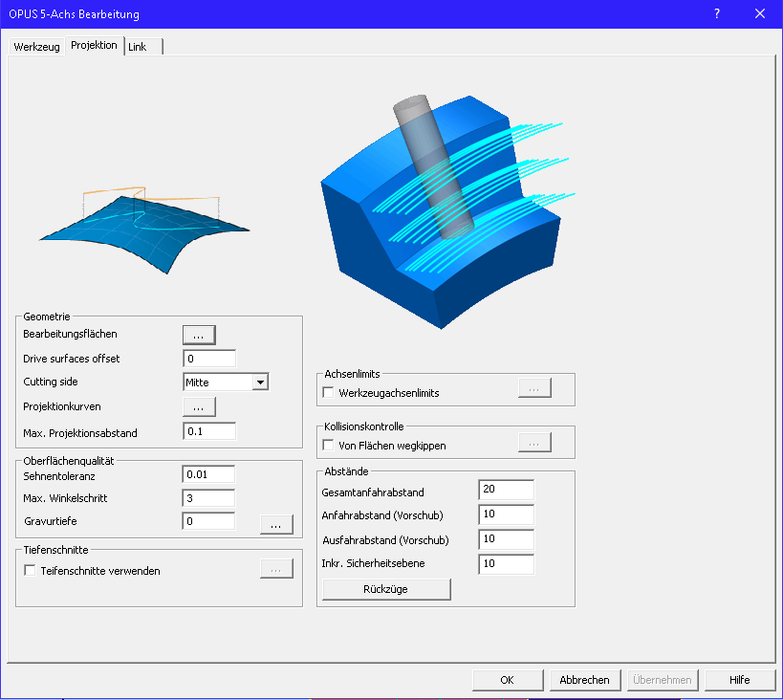The height and width of the screenshot is (700, 783).
Task: Cancel with the Abbrechen button
Action: 585,680
